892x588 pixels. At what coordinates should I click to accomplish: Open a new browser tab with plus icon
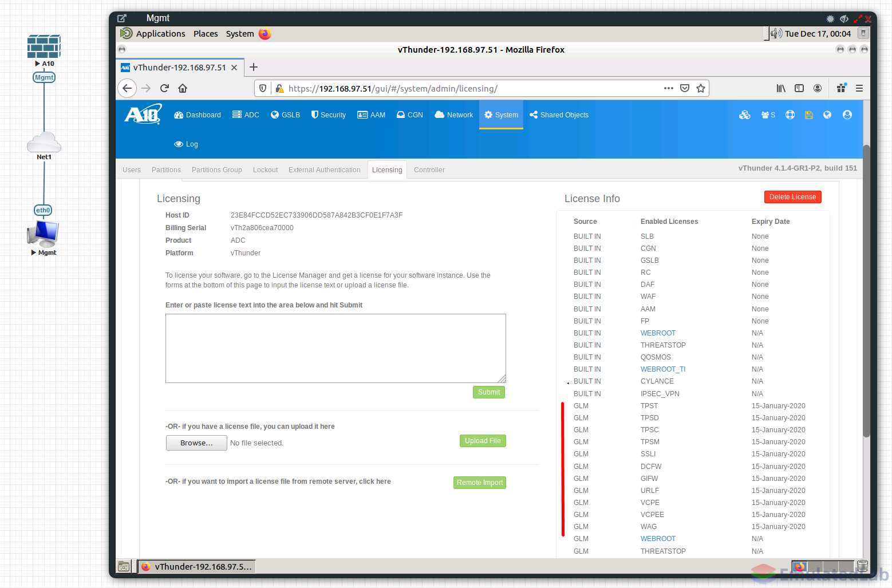[254, 67]
